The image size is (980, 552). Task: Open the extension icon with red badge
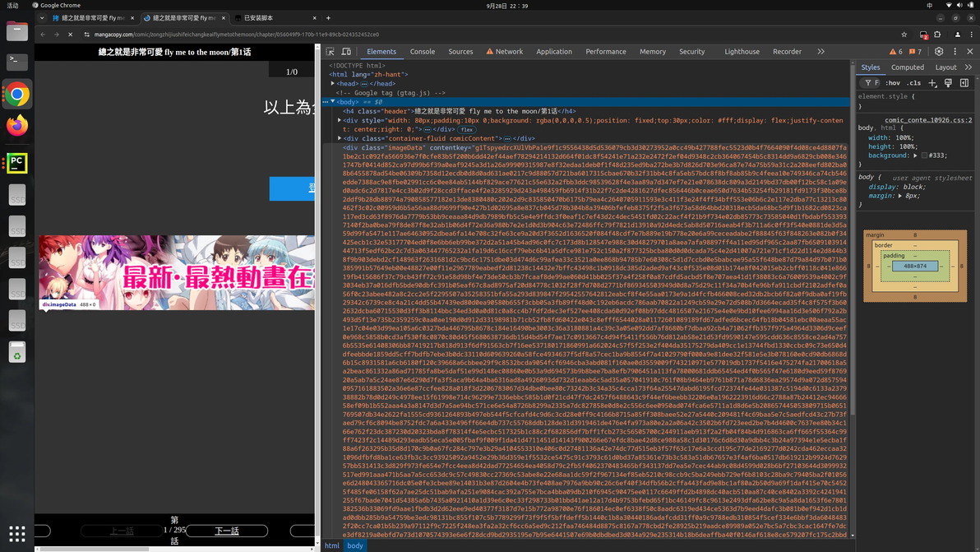tap(923, 35)
